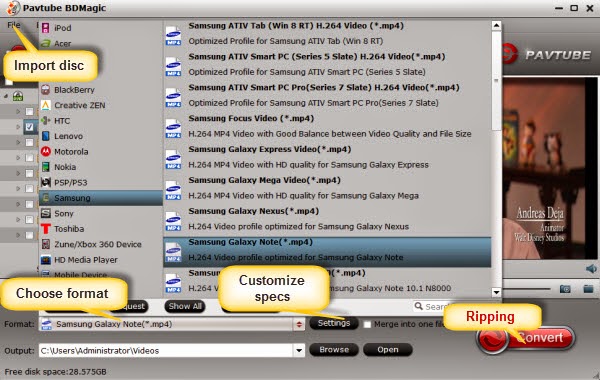Click the Toshiba T icon
The height and width of the screenshot is (380, 600).
point(46,229)
